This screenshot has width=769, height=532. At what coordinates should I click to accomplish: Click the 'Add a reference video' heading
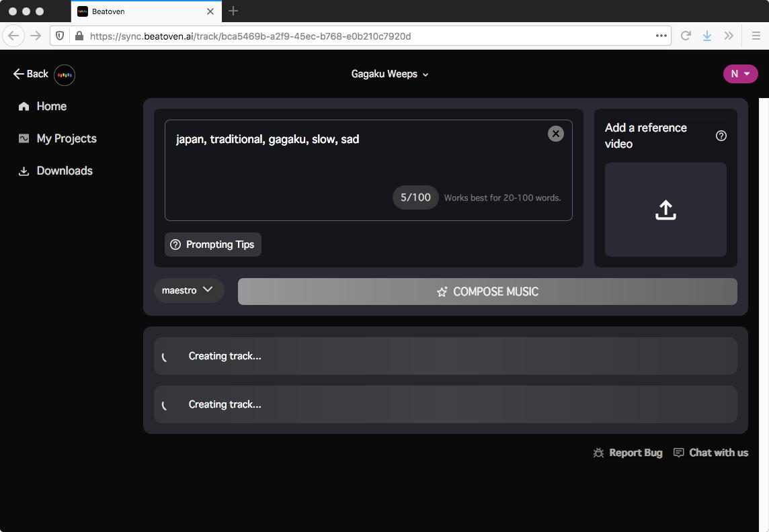point(645,136)
